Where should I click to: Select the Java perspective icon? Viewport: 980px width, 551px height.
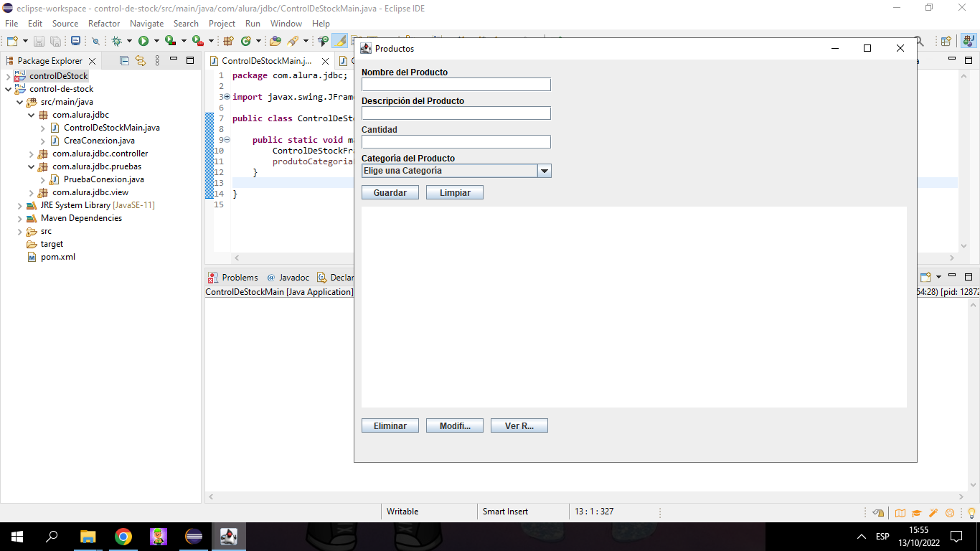click(967, 42)
